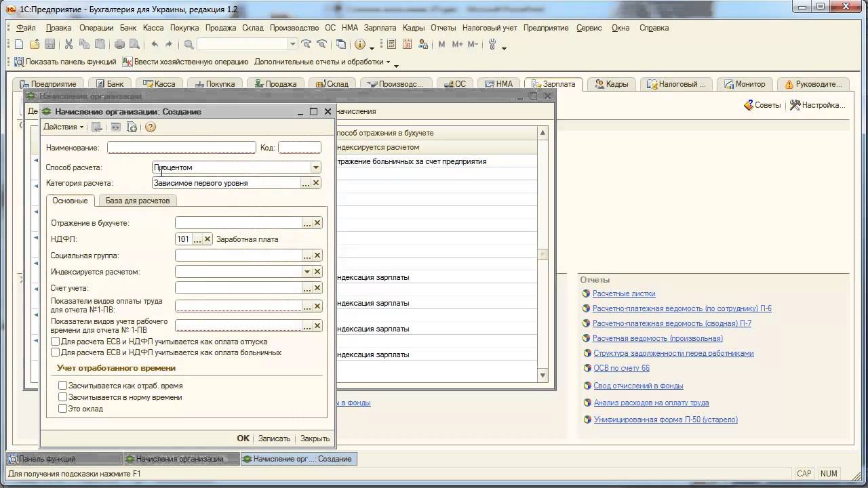
Task: Open the Советы button in the panel
Action: tap(762, 105)
